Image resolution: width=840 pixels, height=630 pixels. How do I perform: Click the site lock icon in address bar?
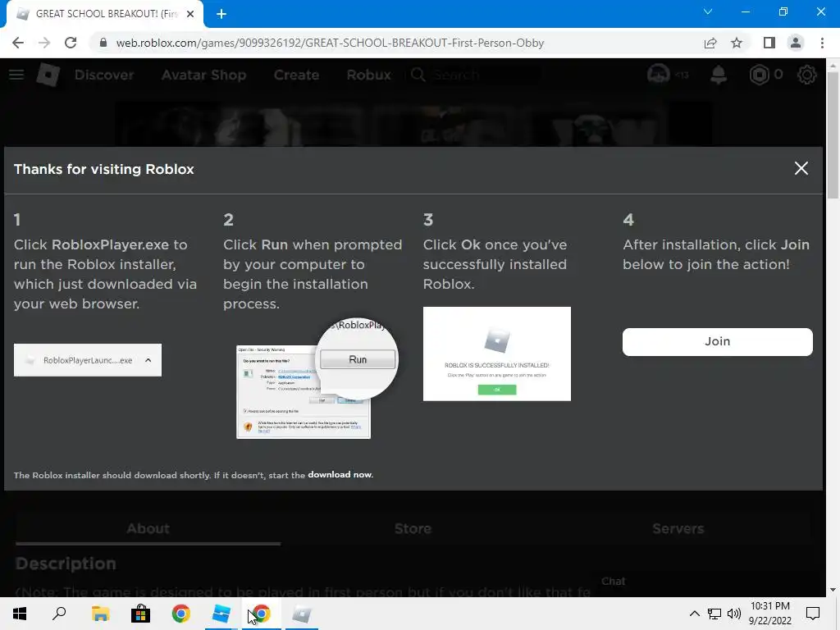[103, 43]
